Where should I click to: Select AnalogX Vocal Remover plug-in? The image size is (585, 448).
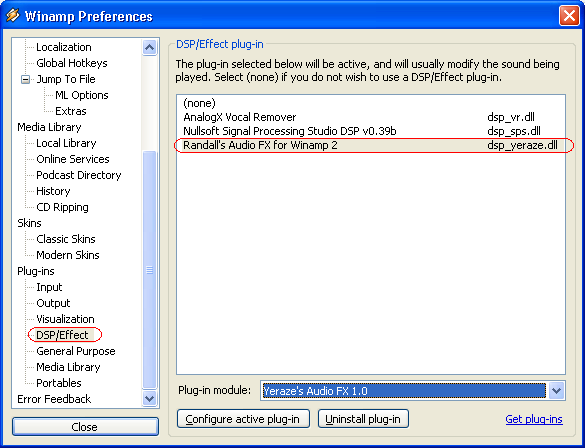pos(371,117)
